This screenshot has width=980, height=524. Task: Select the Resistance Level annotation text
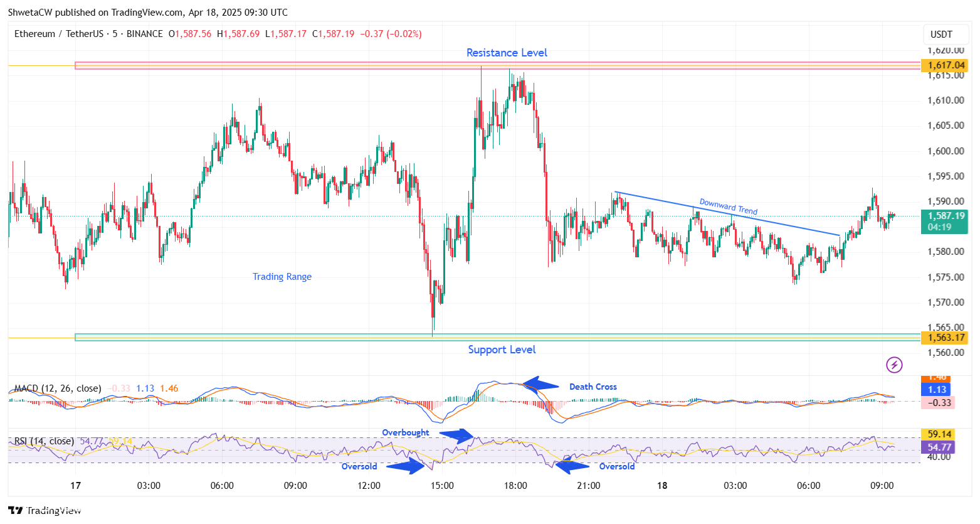pos(507,53)
